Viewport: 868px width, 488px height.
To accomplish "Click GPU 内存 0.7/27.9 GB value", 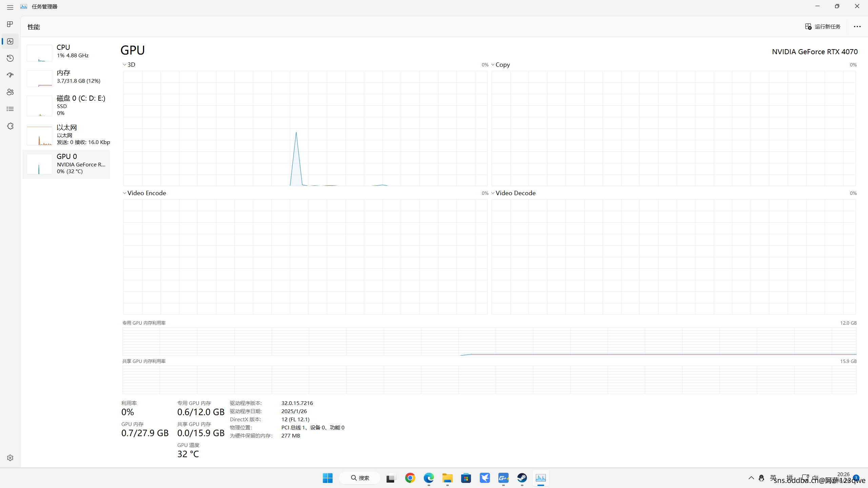I will (x=145, y=433).
